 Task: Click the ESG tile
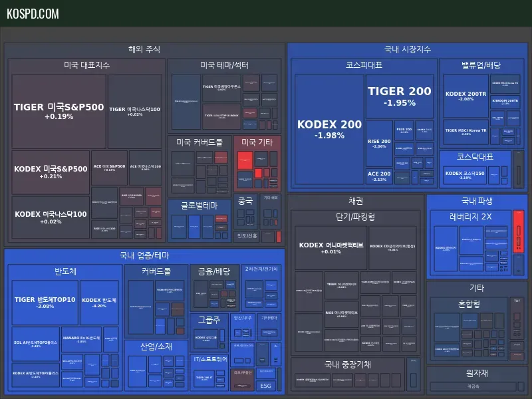265,386
